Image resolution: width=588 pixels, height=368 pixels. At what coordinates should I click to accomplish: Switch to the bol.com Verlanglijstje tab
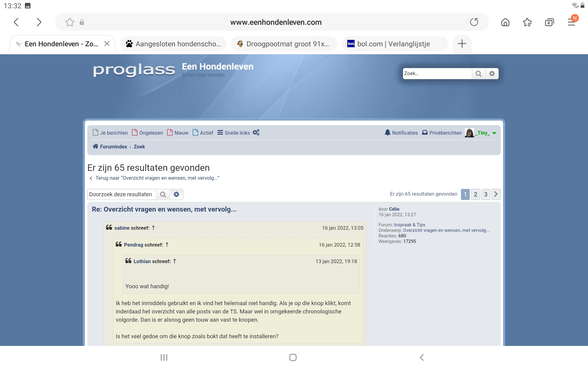pyautogui.click(x=395, y=44)
